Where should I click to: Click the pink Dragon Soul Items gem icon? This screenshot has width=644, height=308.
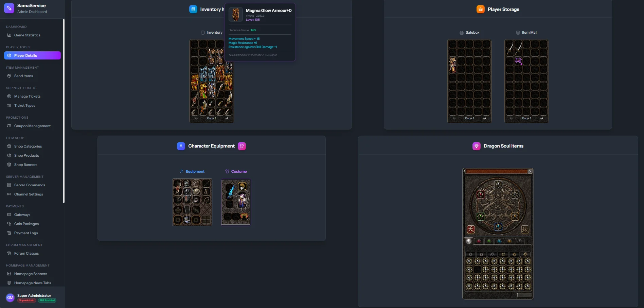(x=477, y=146)
